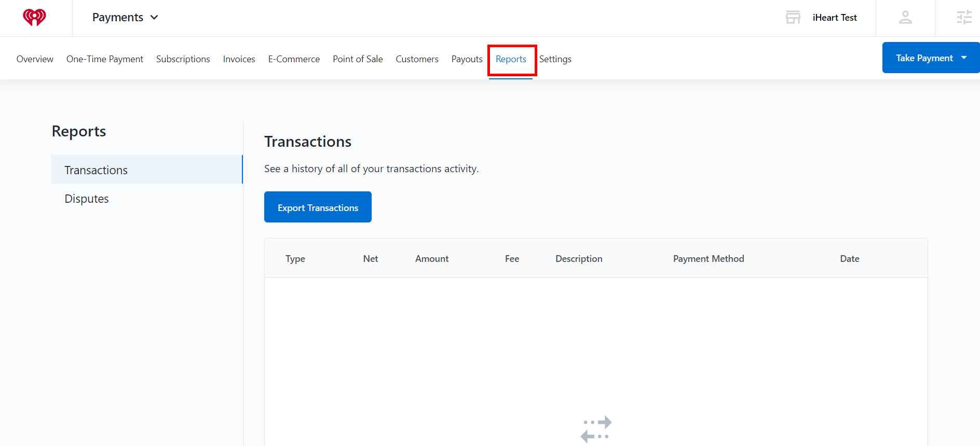Open the One-Time Payment tab
This screenshot has width=980, height=446.
coord(105,59)
